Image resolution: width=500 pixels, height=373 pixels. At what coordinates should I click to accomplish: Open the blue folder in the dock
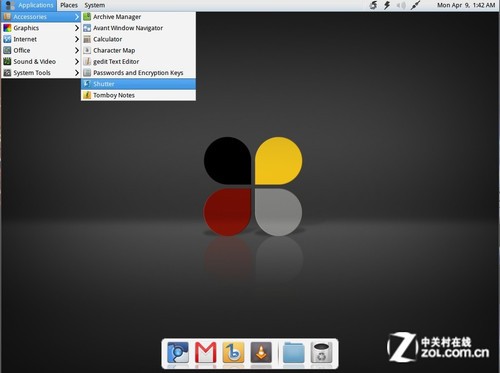[x=293, y=352]
